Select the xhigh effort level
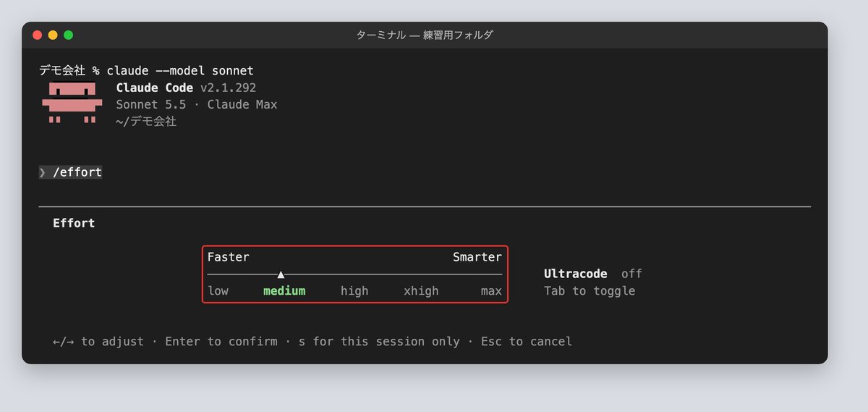The image size is (868, 412). pyautogui.click(x=421, y=291)
